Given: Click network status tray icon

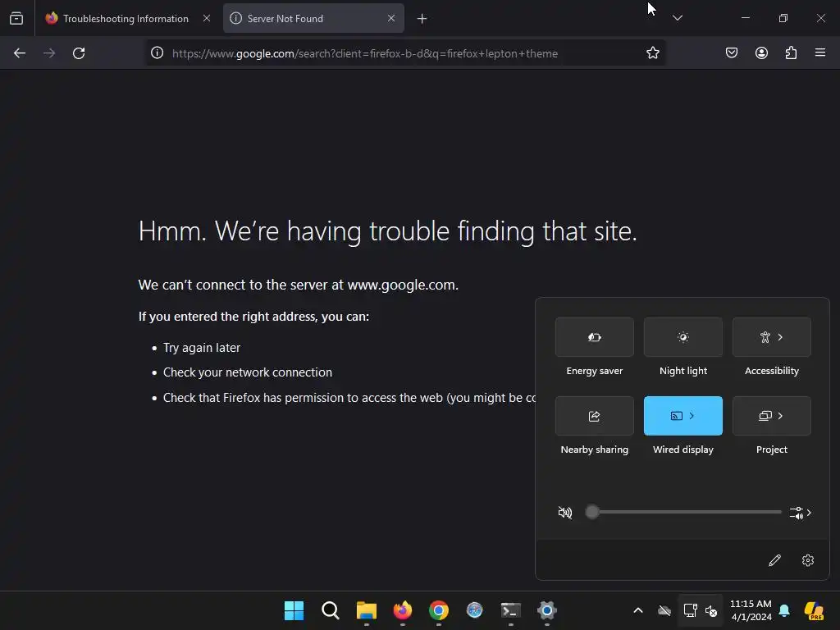Looking at the screenshot, I should [x=690, y=610].
